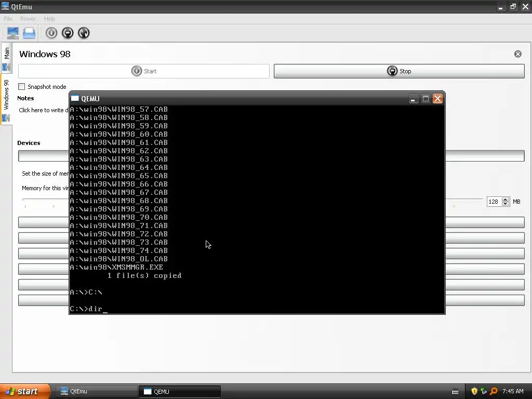Open the Help menu
This screenshot has width=532, height=399.
[49, 19]
